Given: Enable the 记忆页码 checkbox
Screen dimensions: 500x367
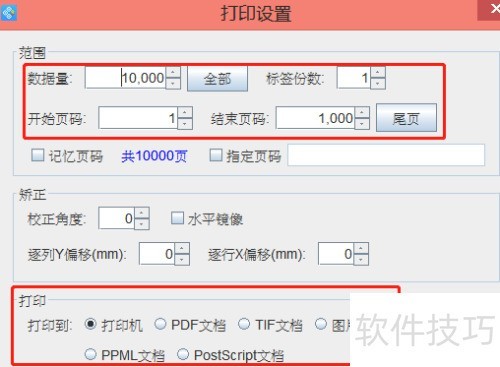Looking at the screenshot, I should pos(38,155).
